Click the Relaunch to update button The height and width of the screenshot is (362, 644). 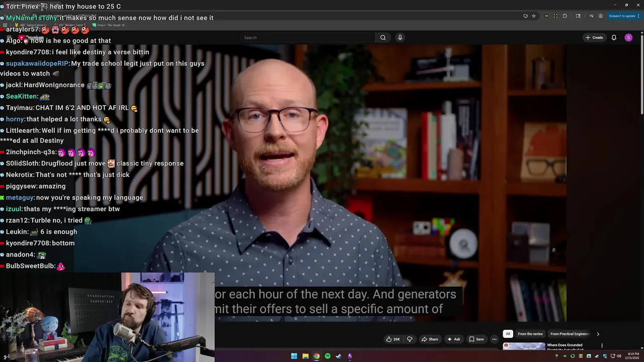pyautogui.click(x=622, y=16)
